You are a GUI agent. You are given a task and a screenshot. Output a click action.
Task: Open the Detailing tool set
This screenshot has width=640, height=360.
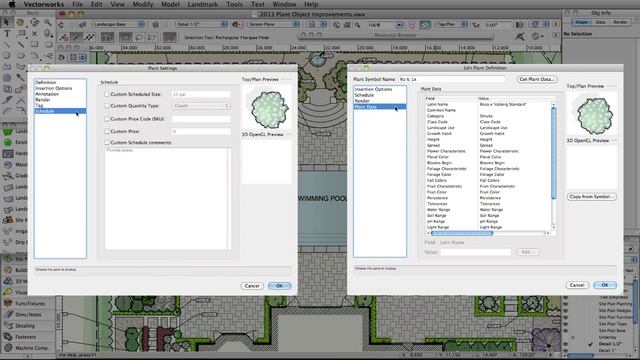(x=24, y=326)
